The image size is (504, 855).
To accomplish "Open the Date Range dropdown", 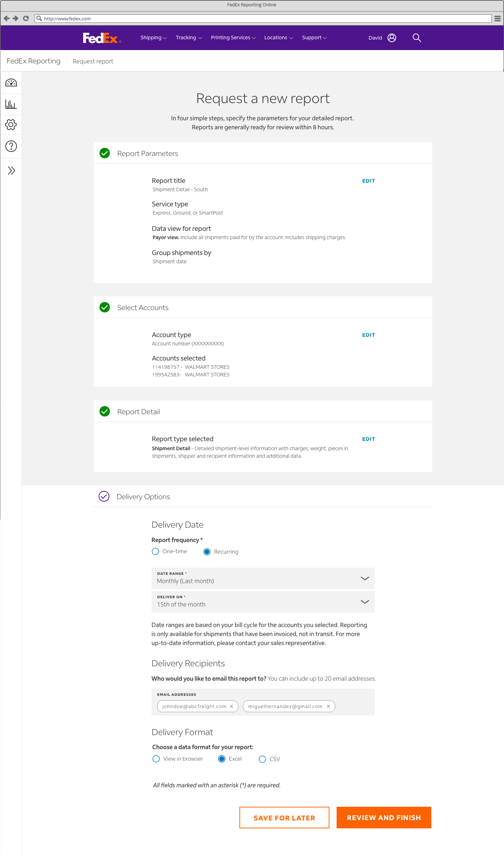I will (263, 578).
